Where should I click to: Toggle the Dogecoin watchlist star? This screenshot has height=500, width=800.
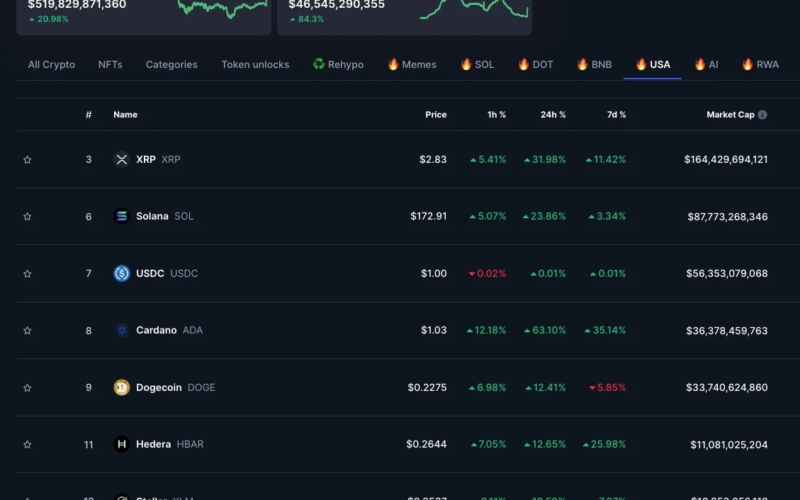tap(27, 387)
